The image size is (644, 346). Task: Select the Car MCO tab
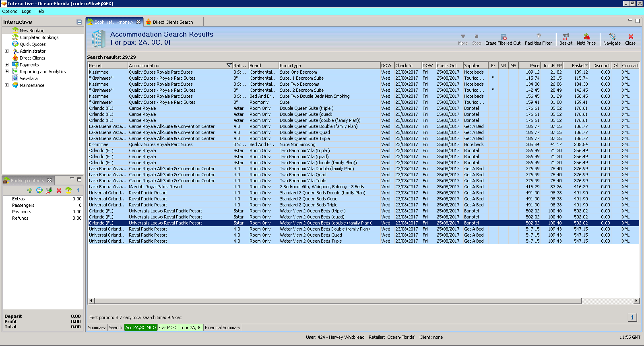[x=168, y=327]
